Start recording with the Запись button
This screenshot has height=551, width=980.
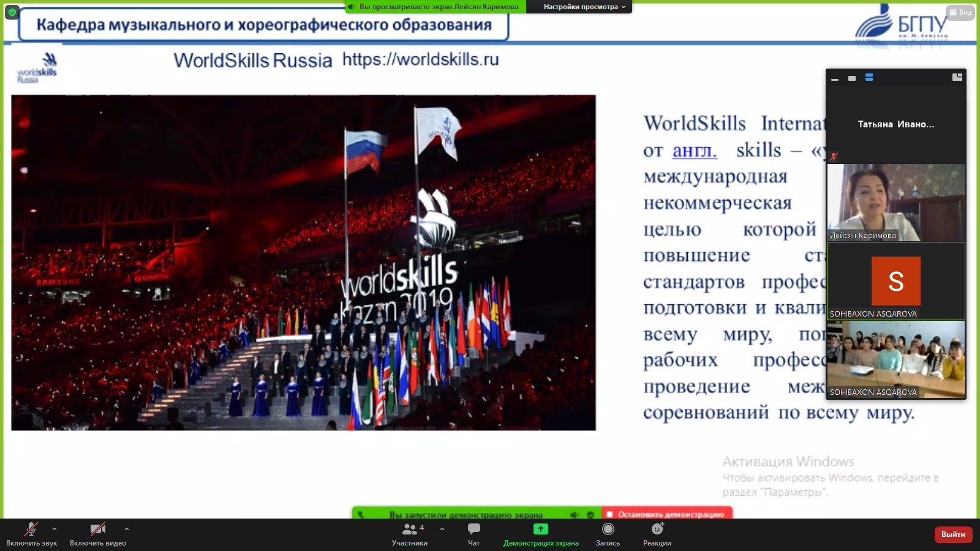click(608, 534)
